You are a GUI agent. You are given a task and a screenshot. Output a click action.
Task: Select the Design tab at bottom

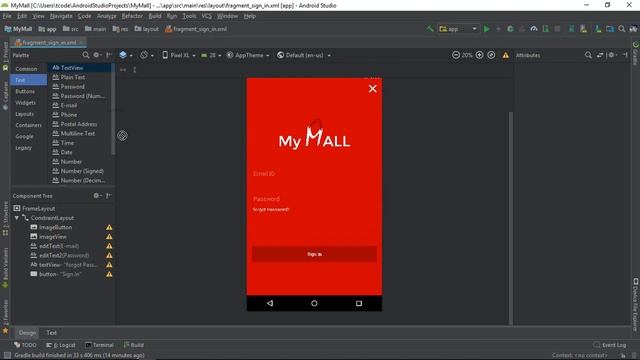click(x=27, y=333)
